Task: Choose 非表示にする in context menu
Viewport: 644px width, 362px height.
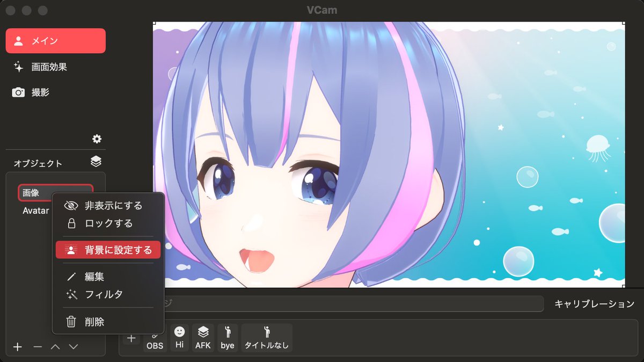Action: pos(108,206)
